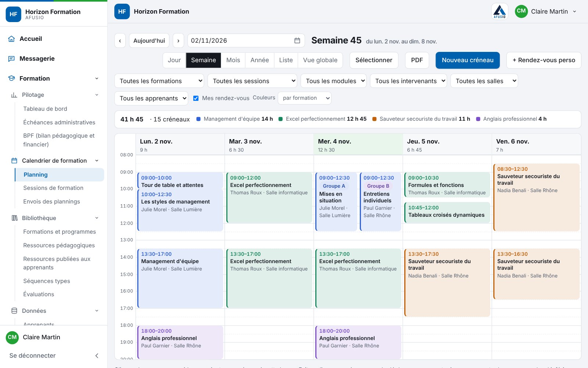Collapse the Pilotage submenu chevron

coord(97,95)
